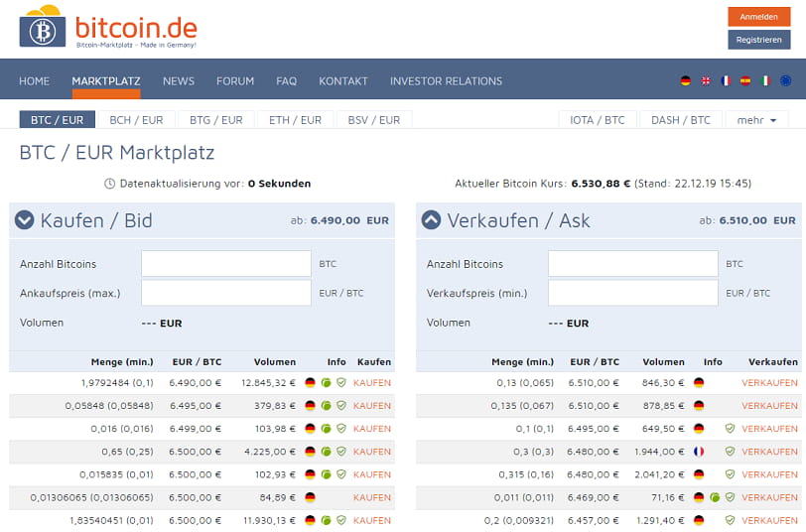Click trust shield icon in 103,98 € row

(x=341, y=428)
